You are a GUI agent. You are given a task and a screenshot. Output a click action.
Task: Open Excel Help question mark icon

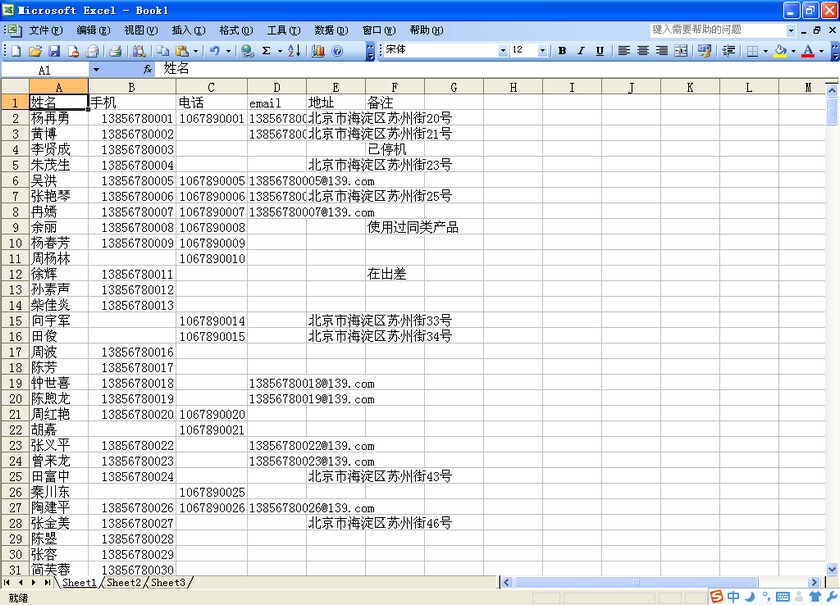(x=337, y=51)
